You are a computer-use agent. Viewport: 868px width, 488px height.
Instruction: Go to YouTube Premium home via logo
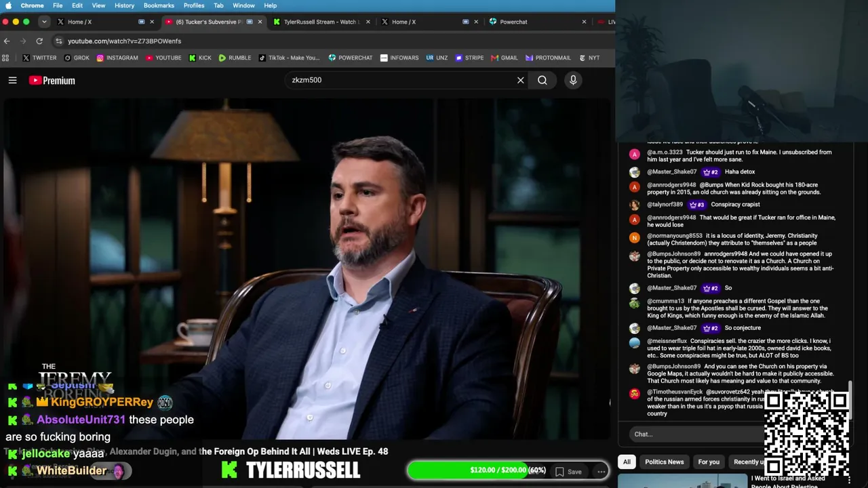[x=52, y=81]
